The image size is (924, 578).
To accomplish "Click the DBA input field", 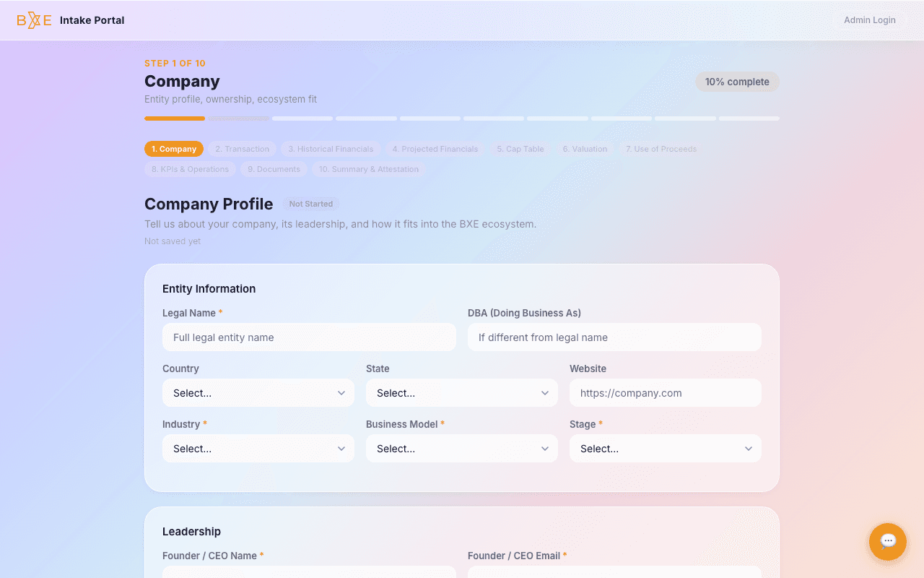I will tap(614, 337).
